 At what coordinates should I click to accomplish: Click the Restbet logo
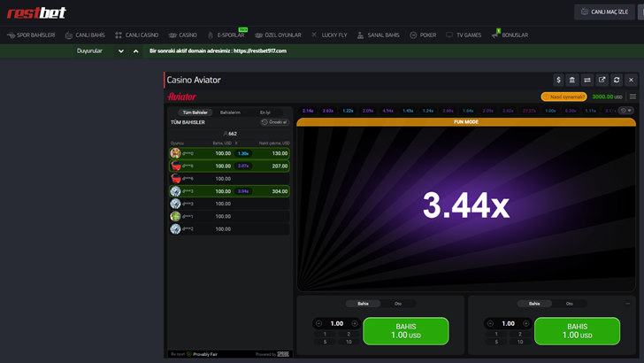[36, 12]
